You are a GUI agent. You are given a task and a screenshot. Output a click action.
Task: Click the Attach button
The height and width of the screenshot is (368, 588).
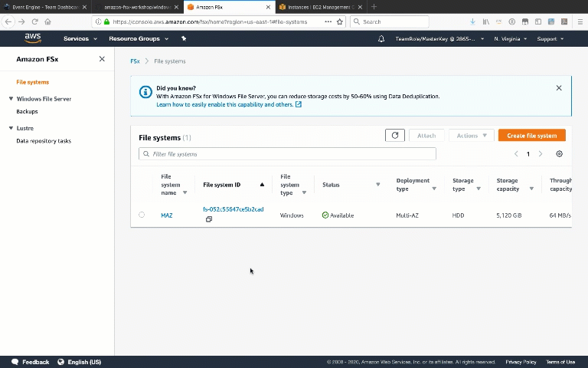pos(426,135)
